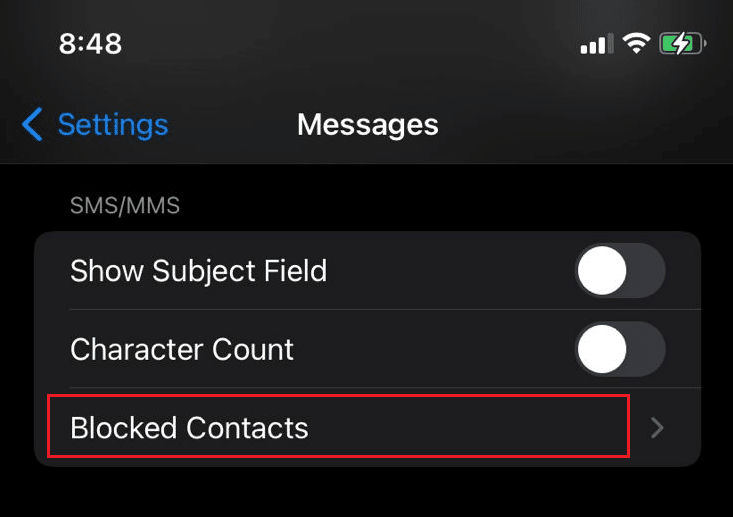This screenshot has height=517, width=733.
Task: Tap the Messages page title
Action: pos(368,125)
